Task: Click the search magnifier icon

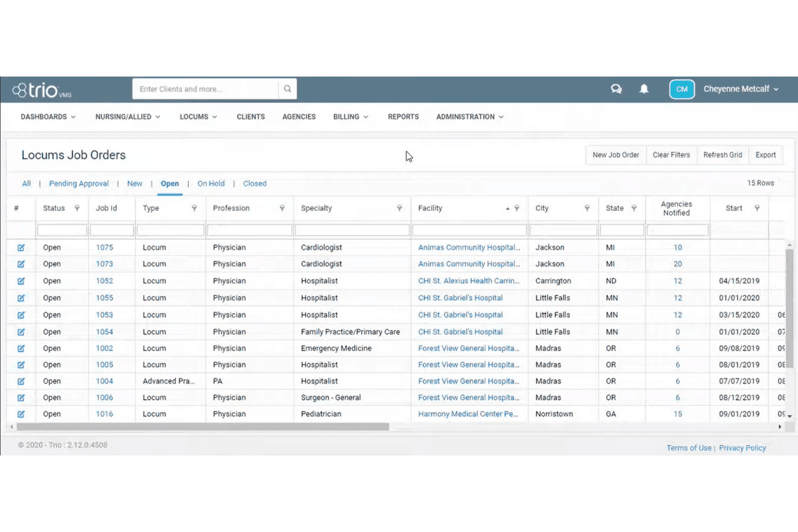Action: point(287,89)
